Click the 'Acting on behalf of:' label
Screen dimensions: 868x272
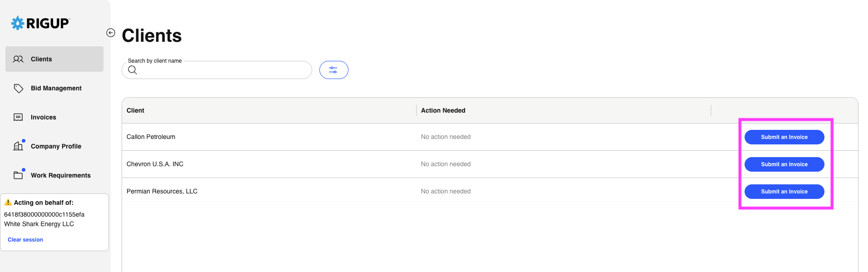(x=44, y=203)
